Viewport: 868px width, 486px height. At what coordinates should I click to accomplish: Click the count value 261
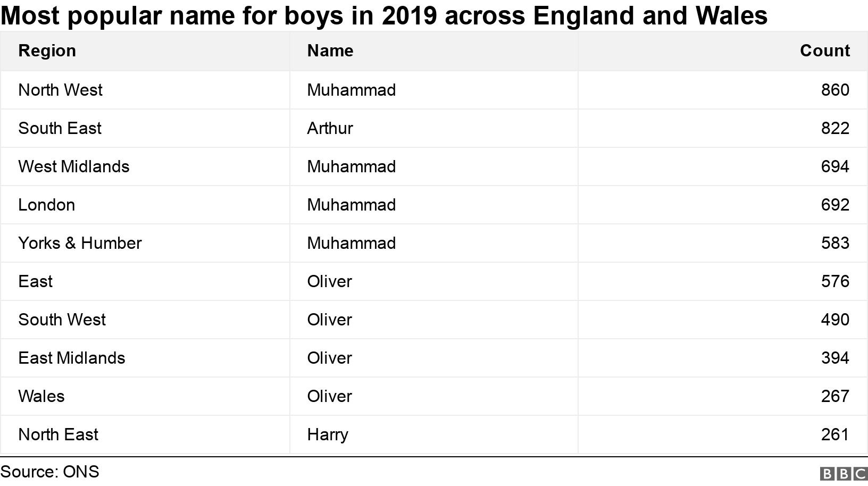pyautogui.click(x=834, y=434)
